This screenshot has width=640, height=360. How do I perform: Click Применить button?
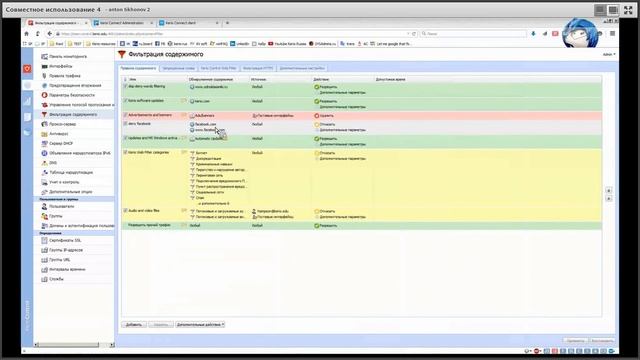tap(576, 340)
